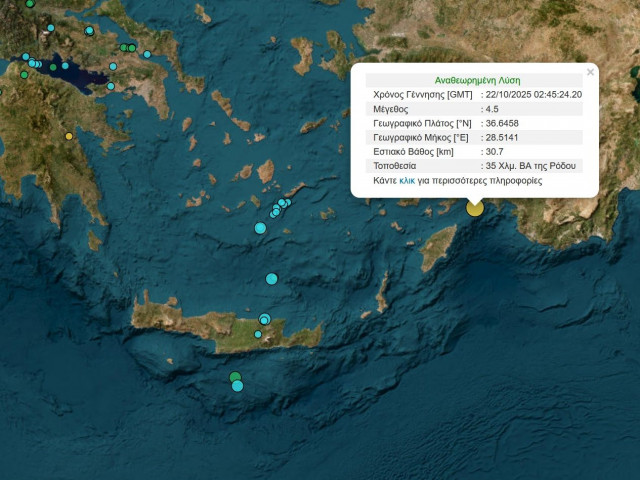The image size is (640, 480).
Task: Select the green marker at the map's top edge
Action: (x=30, y=4)
